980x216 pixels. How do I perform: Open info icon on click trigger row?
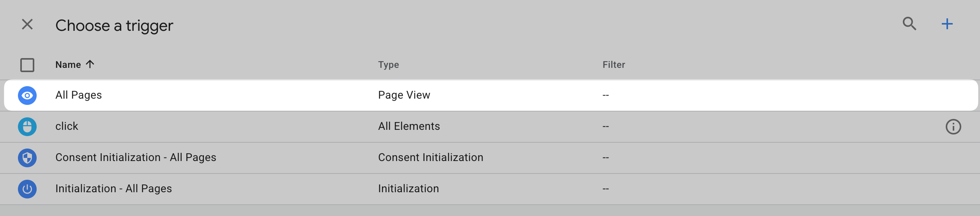[953, 127]
